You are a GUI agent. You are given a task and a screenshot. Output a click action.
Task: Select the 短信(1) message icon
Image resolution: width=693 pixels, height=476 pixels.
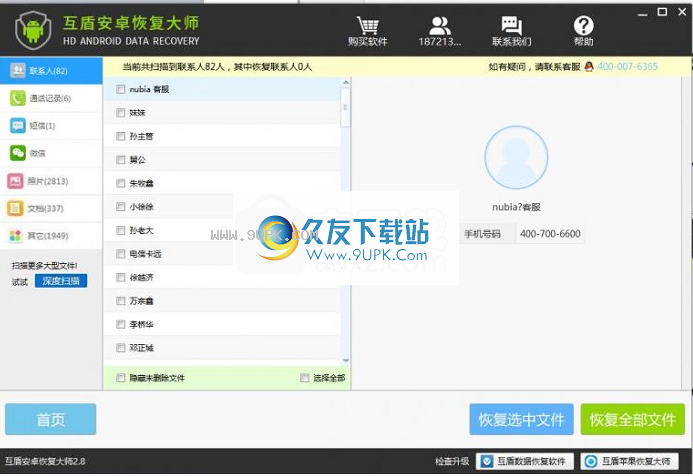(x=18, y=126)
